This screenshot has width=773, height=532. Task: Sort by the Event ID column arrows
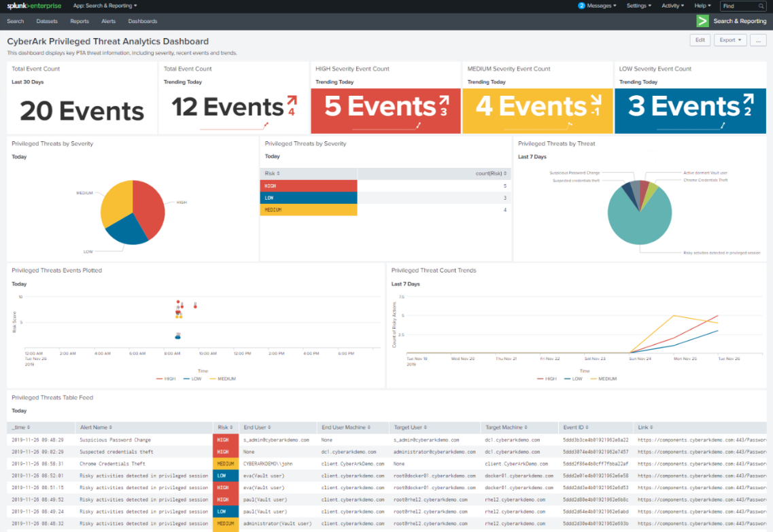coord(589,427)
